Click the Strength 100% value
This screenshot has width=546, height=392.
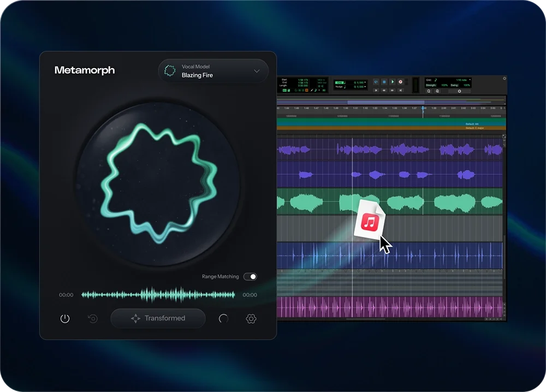click(444, 85)
